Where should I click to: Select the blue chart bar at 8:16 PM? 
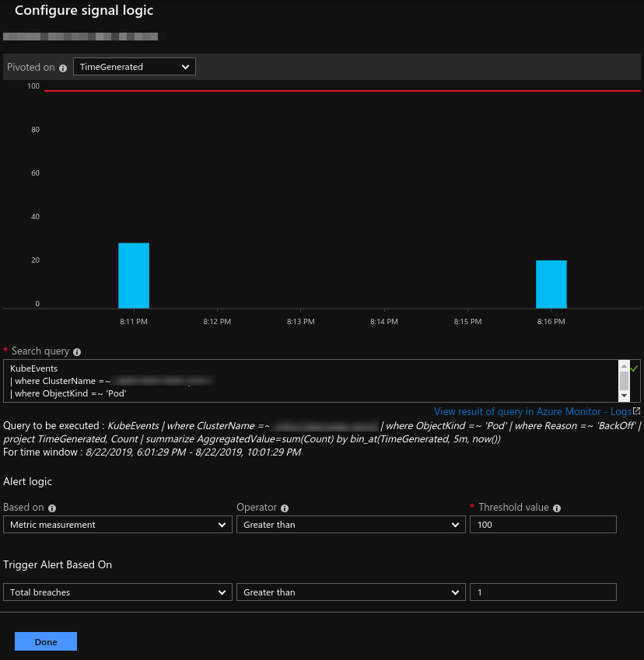(551, 284)
